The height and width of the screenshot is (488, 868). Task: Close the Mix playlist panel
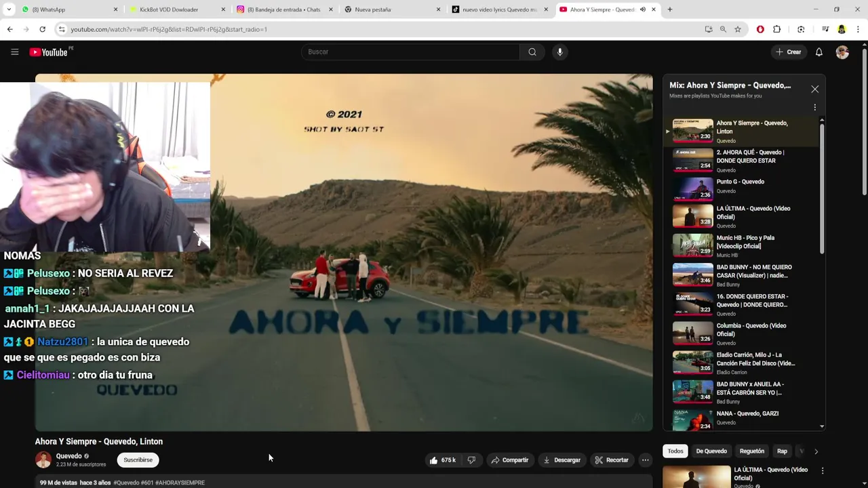(x=814, y=89)
